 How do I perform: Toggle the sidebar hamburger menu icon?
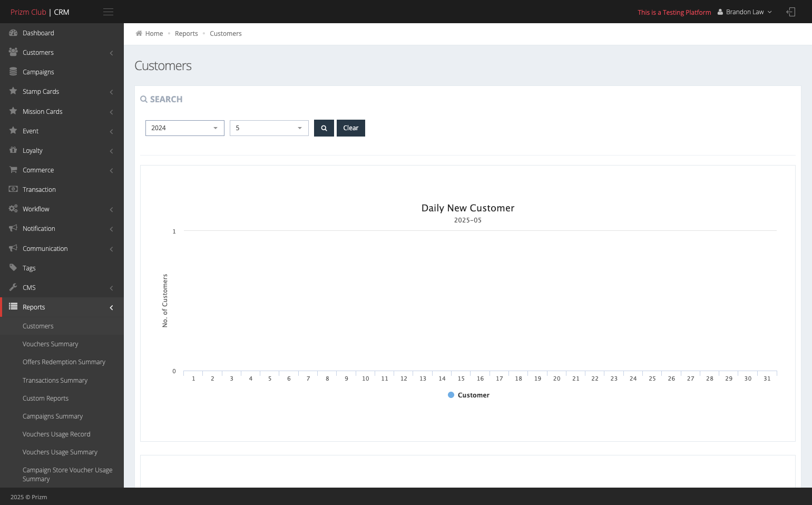[108, 12]
